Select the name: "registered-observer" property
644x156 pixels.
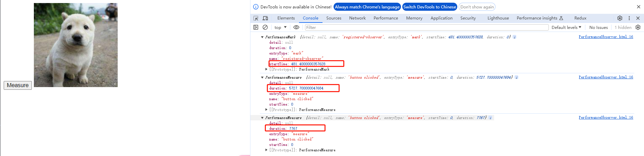296,58
